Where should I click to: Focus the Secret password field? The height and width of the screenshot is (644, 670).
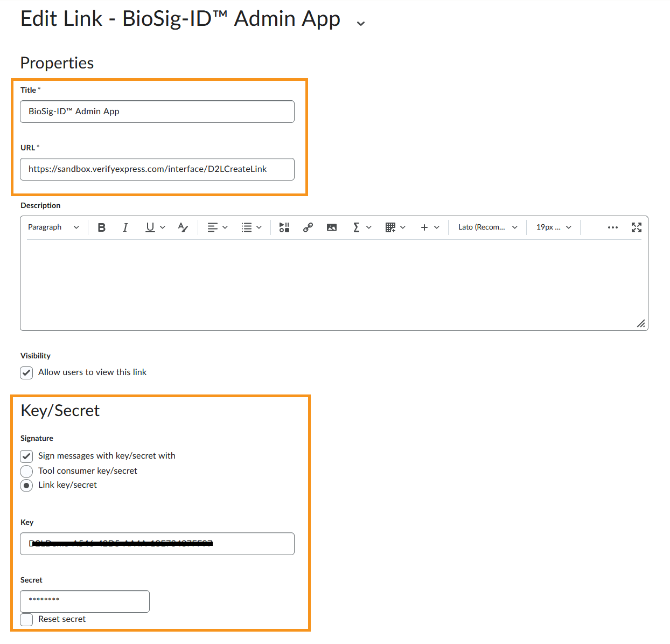(x=85, y=601)
